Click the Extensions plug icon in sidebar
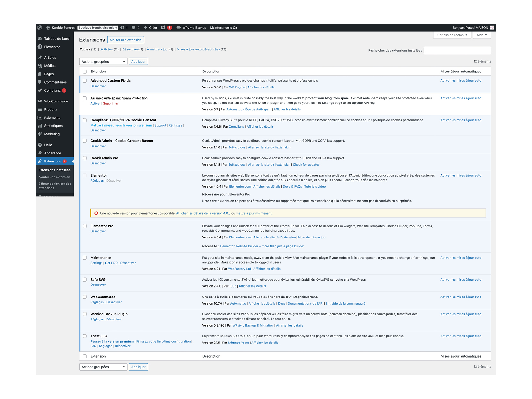The height and width of the screenshot is (399, 532). pos(40,162)
